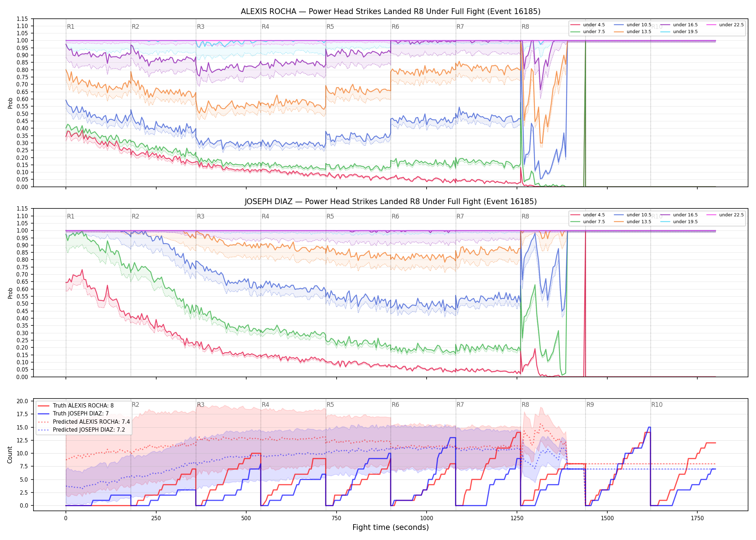
Task: Click the R7 round marker in Joseph Diaz chart
Action: [460, 216]
